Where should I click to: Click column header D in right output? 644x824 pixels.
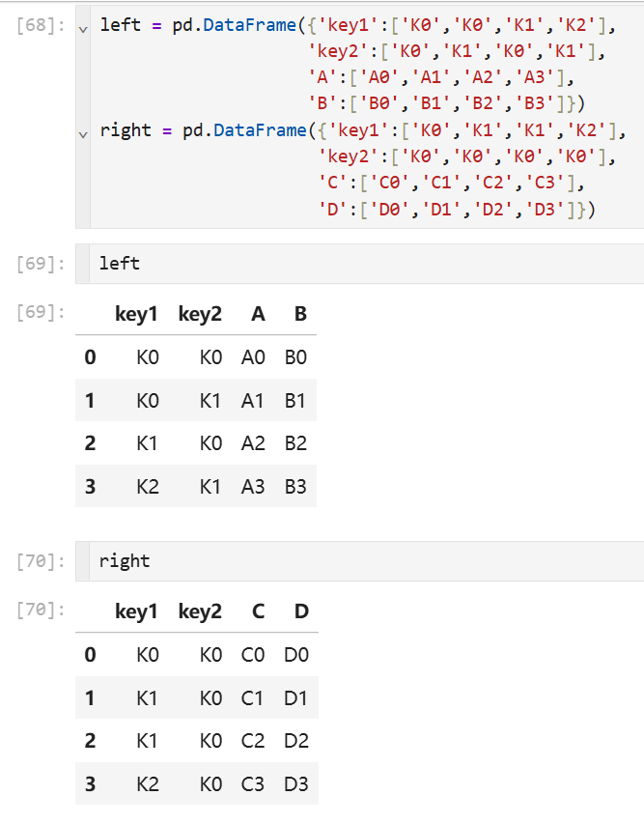tap(301, 611)
